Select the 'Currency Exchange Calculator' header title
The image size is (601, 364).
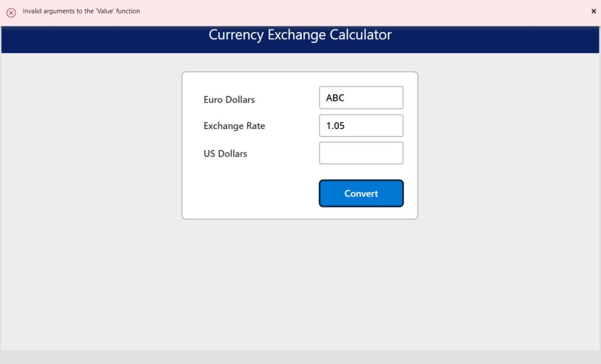(x=300, y=35)
